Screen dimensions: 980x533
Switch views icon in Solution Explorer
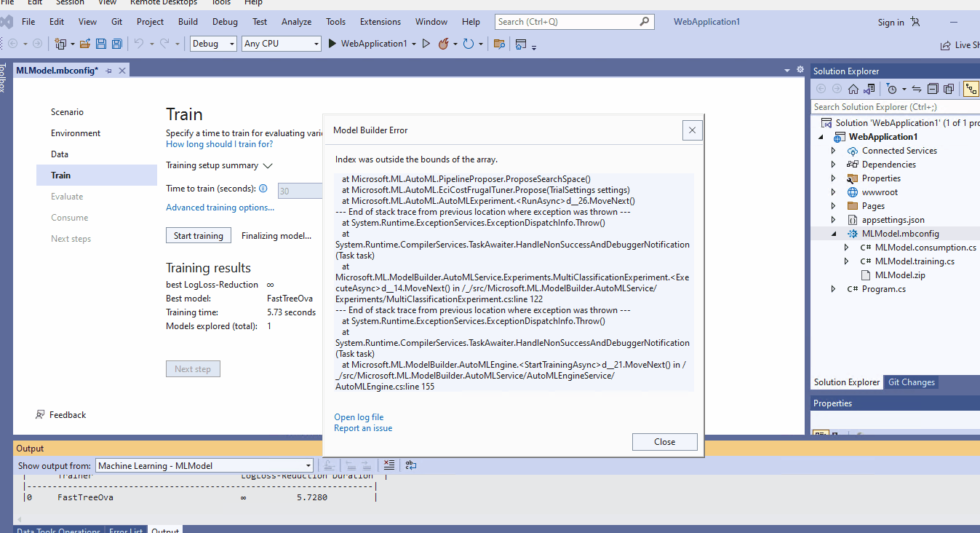[x=868, y=89]
